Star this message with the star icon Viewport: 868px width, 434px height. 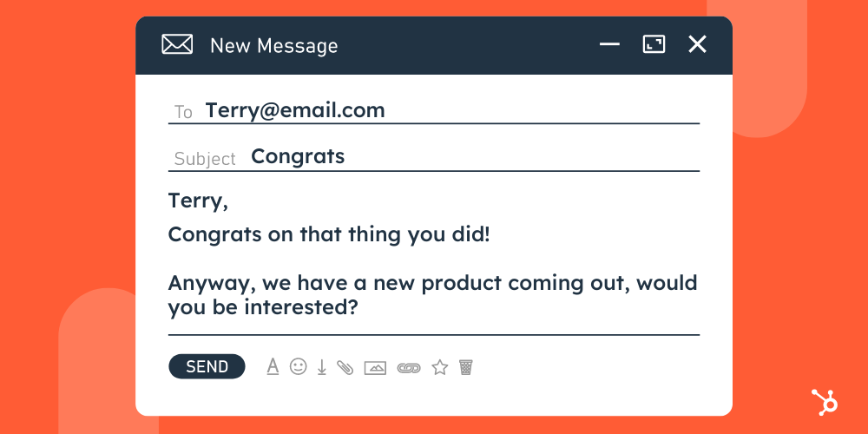pos(440,367)
